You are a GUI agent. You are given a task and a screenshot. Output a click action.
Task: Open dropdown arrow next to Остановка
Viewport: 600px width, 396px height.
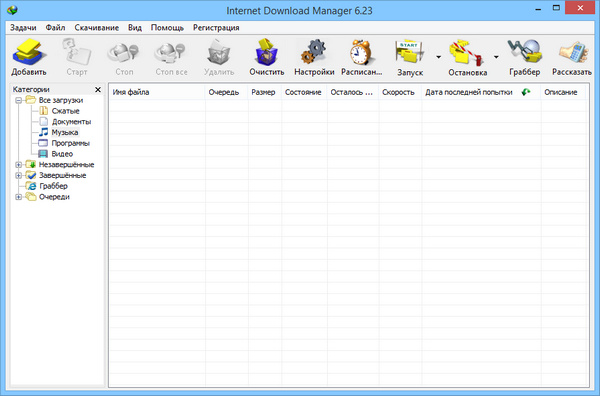pos(496,57)
